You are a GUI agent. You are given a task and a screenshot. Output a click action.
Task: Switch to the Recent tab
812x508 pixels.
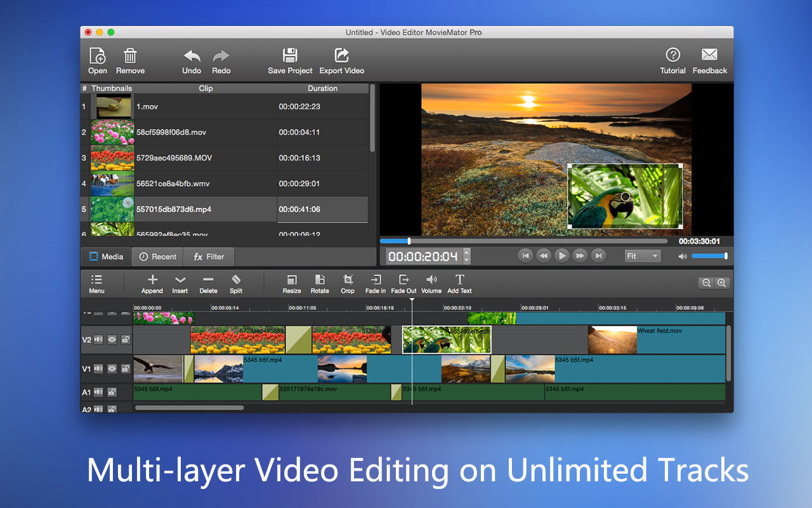tap(157, 257)
